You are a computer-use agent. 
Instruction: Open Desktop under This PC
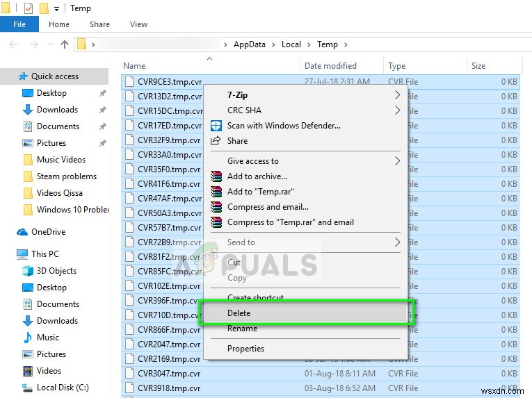pos(51,288)
